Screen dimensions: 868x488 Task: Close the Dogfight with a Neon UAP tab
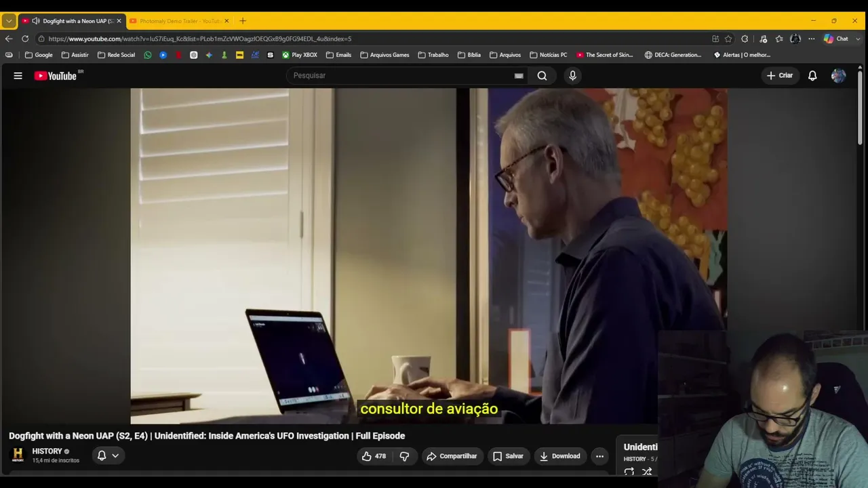coord(119,21)
